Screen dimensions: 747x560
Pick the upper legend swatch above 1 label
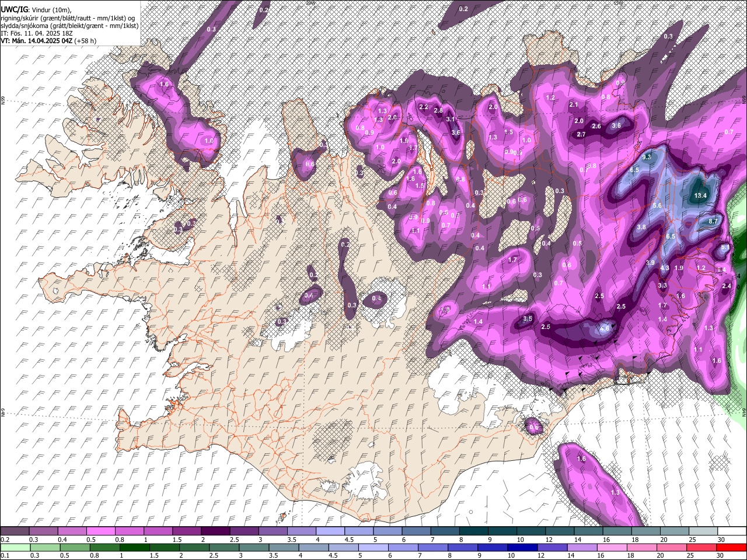(158, 531)
